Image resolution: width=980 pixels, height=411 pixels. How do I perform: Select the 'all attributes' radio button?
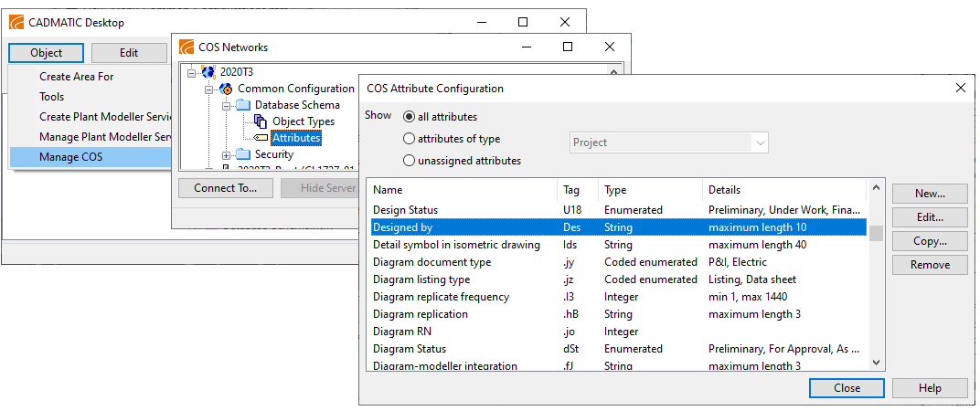point(409,117)
